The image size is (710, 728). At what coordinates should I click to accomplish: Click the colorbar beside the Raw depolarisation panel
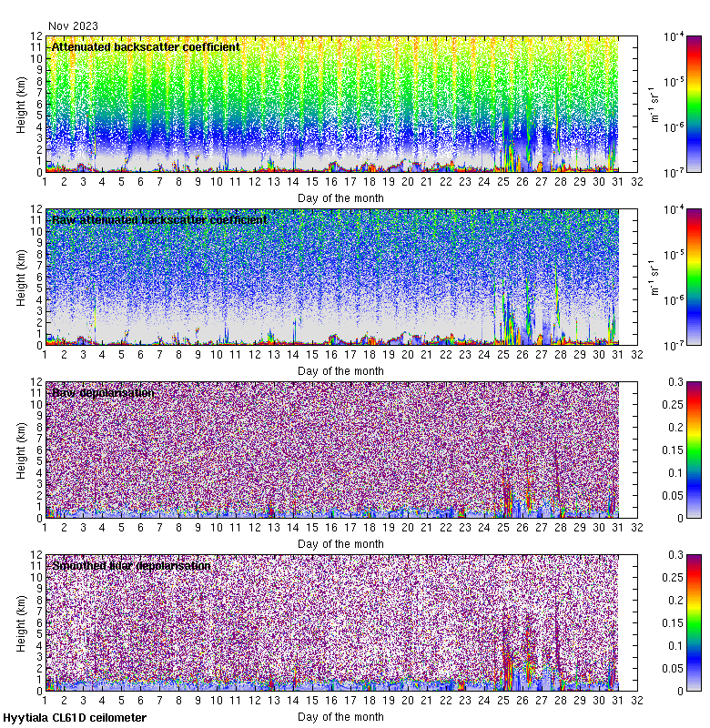(x=694, y=450)
